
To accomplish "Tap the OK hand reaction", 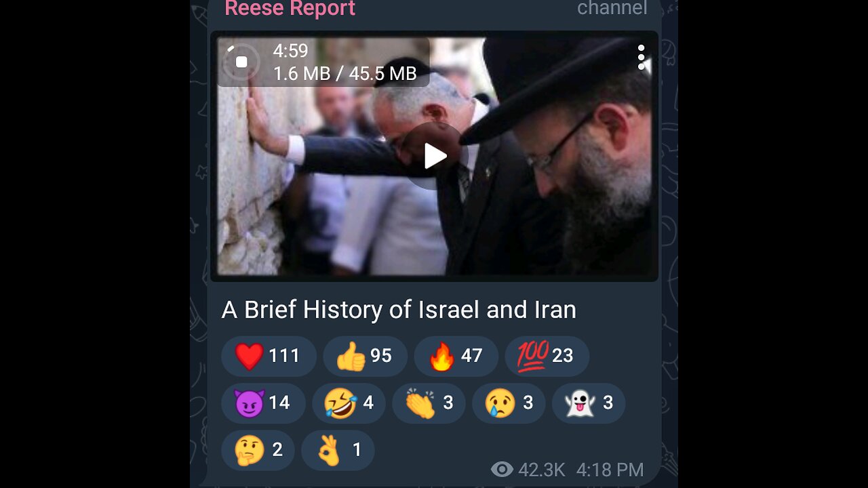I will click(x=338, y=451).
